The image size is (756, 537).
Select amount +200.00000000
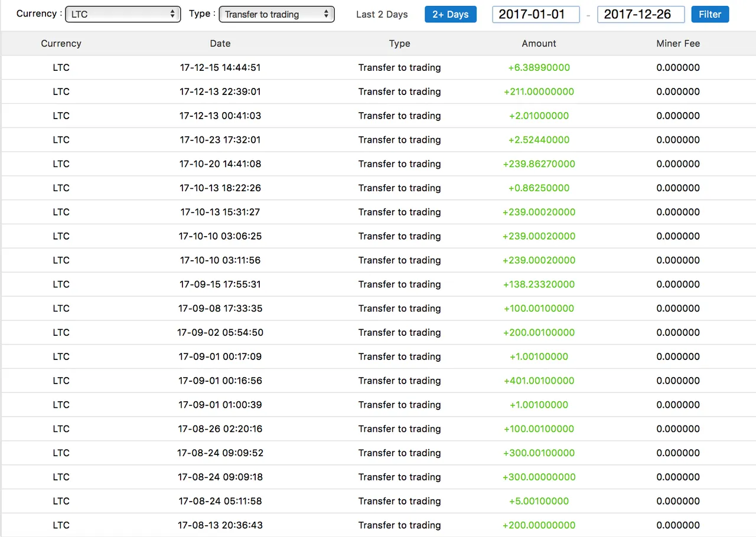click(x=539, y=526)
